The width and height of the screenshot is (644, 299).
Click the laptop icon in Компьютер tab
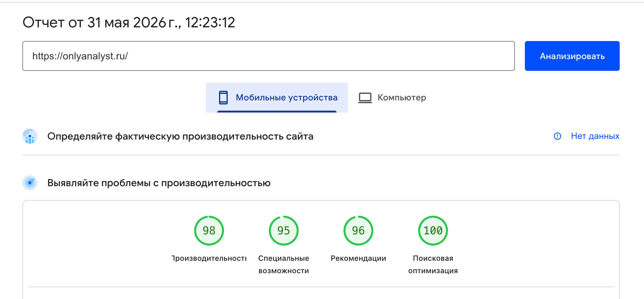point(365,98)
